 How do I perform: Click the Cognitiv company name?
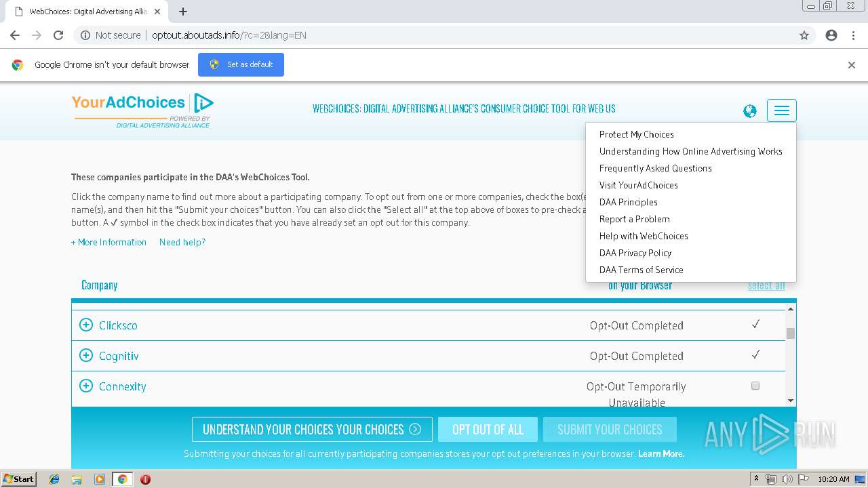click(x=119, y=356)
